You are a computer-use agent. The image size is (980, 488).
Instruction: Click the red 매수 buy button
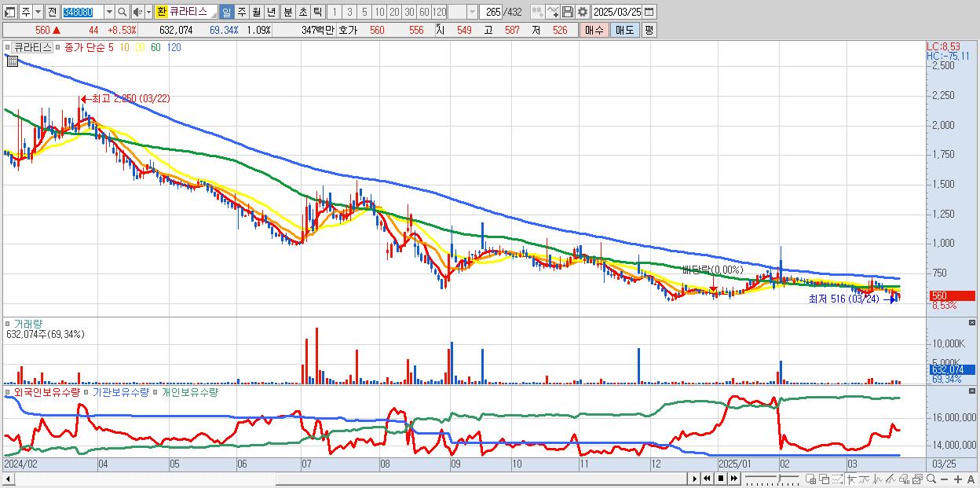click(594, 30)
